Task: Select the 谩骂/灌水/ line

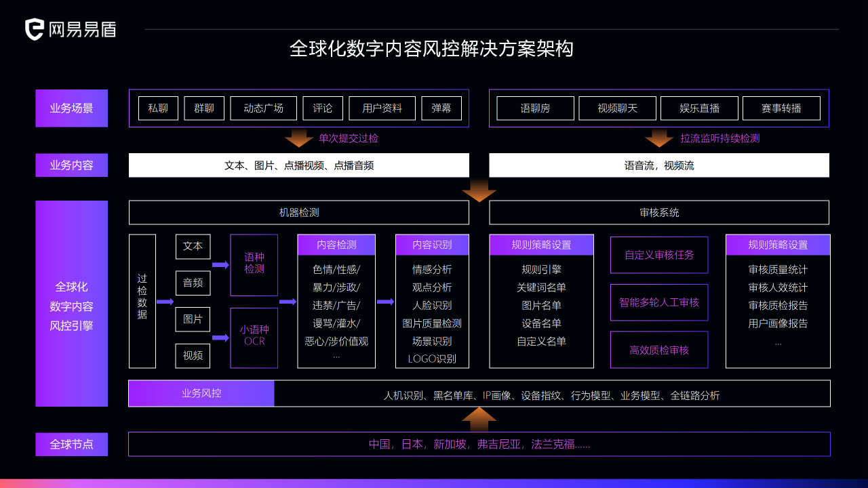Action: click(x=336, y=323)
